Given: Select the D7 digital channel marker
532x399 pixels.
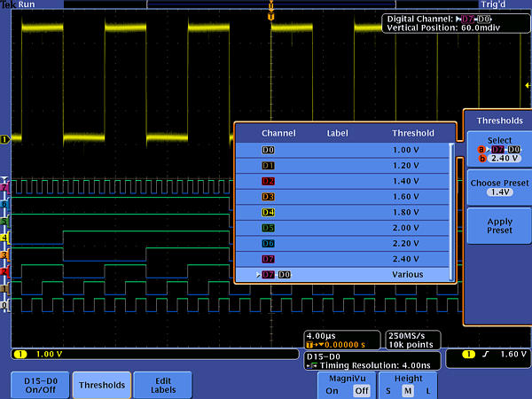Looking at the screenshot, I should pos(4,189).
